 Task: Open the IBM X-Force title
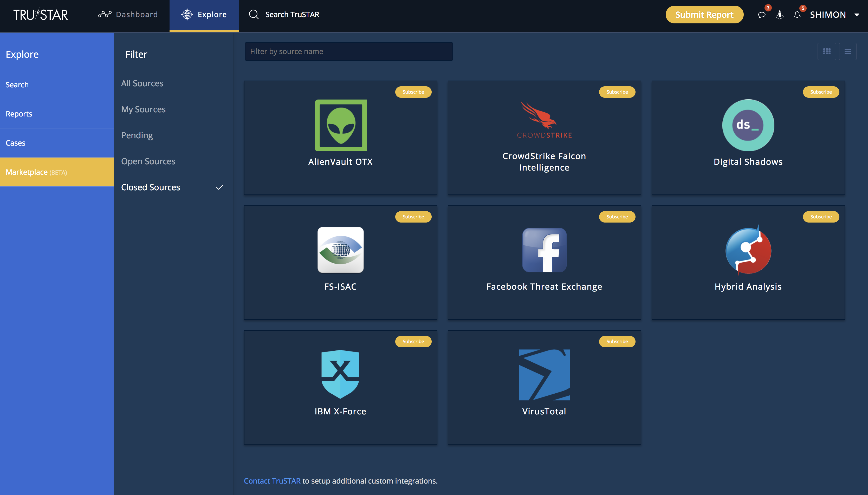pyautogui.click(x=340, y=411)
